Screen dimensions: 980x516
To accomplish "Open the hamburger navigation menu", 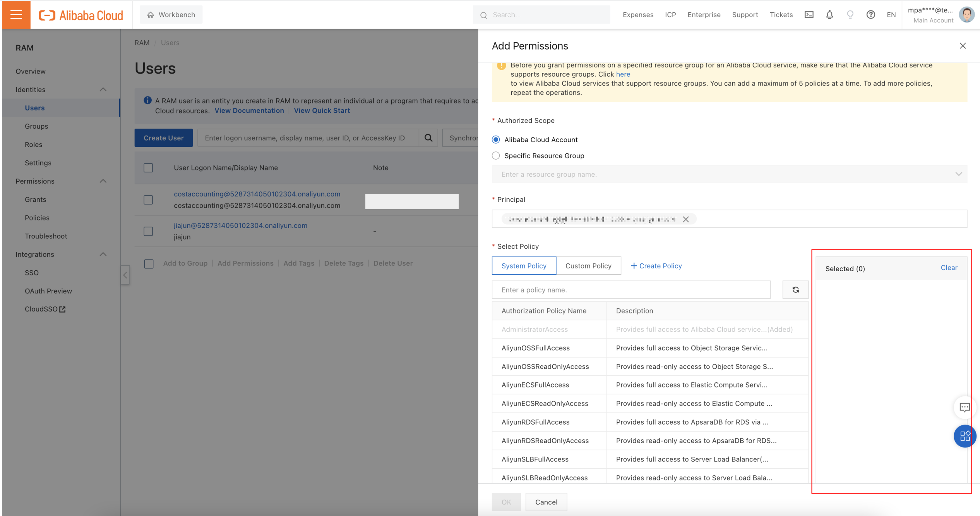I will pos(16,15).
